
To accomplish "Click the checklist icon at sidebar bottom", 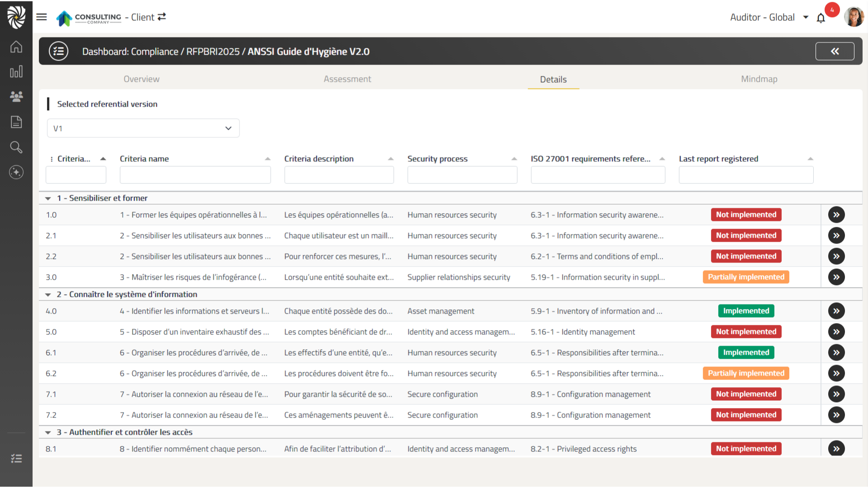I will (x=16, y=459).
